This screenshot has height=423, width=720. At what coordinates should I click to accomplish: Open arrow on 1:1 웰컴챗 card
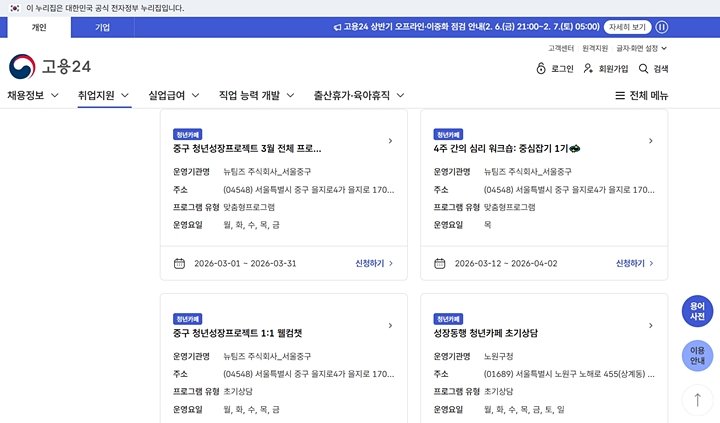(390, 325)
